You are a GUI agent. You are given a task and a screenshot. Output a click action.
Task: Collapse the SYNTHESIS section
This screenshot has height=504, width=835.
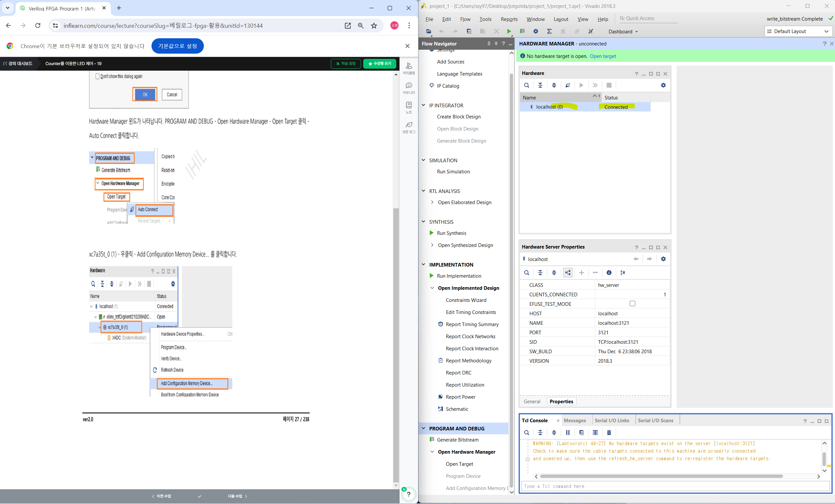point(423,222)
